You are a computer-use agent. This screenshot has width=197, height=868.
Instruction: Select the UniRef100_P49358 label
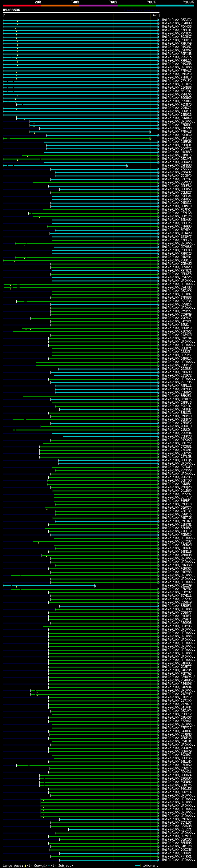click(x=177, y=64)
